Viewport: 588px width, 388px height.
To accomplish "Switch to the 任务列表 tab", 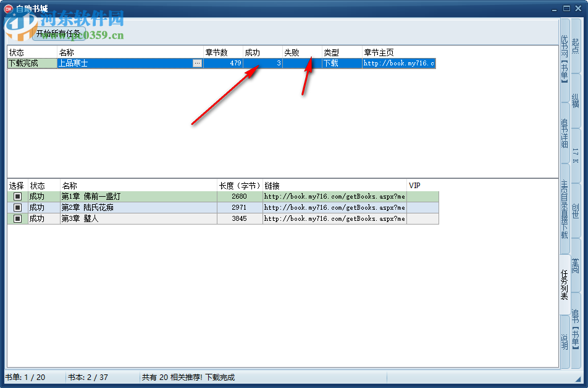I will (565, 284).
